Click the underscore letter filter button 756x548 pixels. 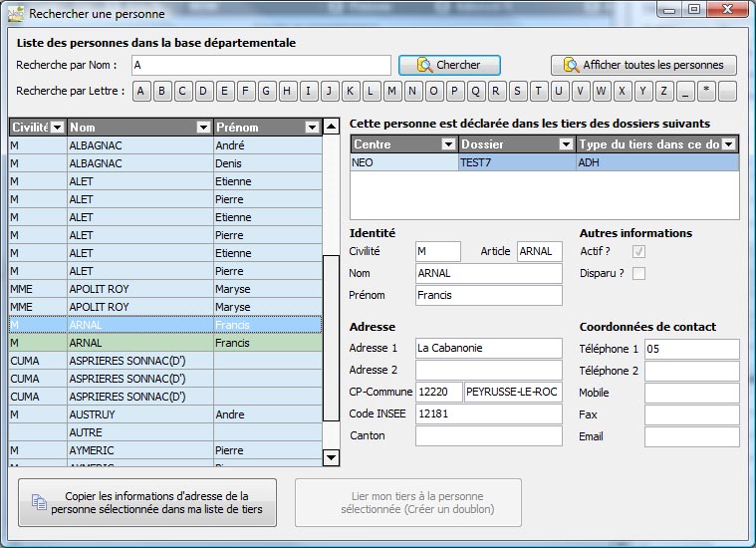coord(685,92)
